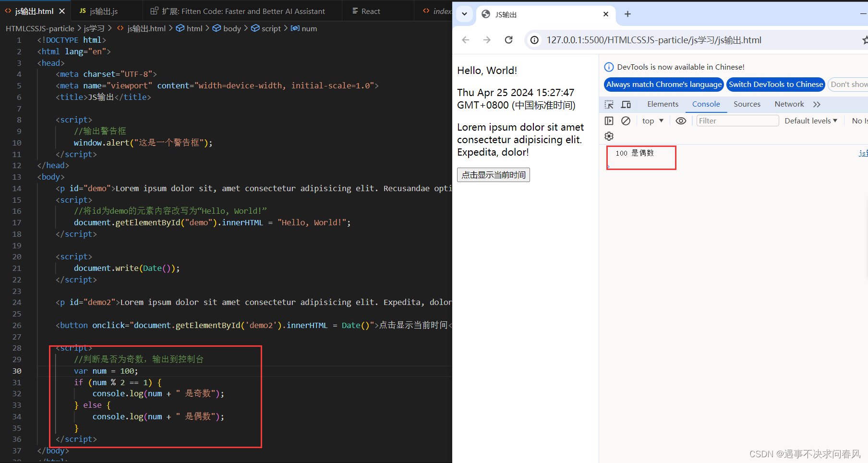Click the date text in the page
Viewport: 868px width, 463px height.
(x=516, y=99)
